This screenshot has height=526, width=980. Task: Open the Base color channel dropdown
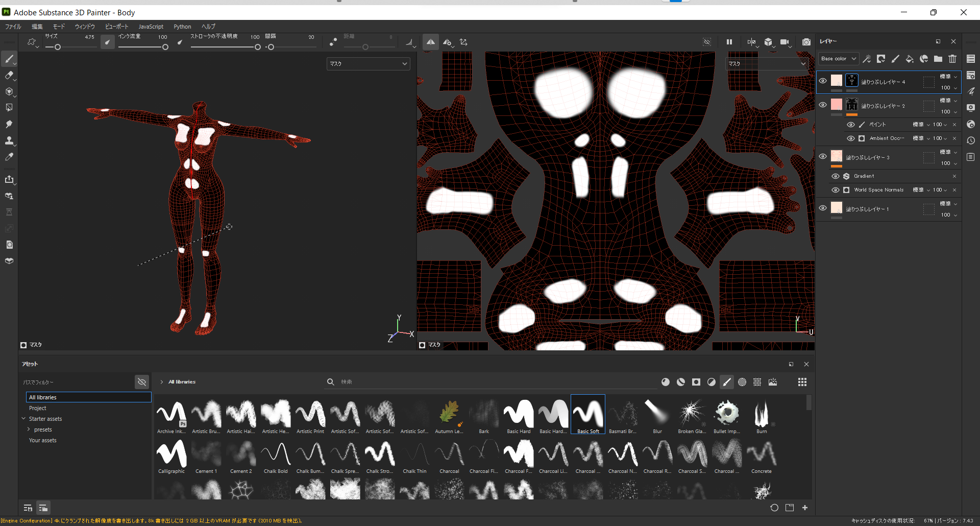[x=839, y=59]
